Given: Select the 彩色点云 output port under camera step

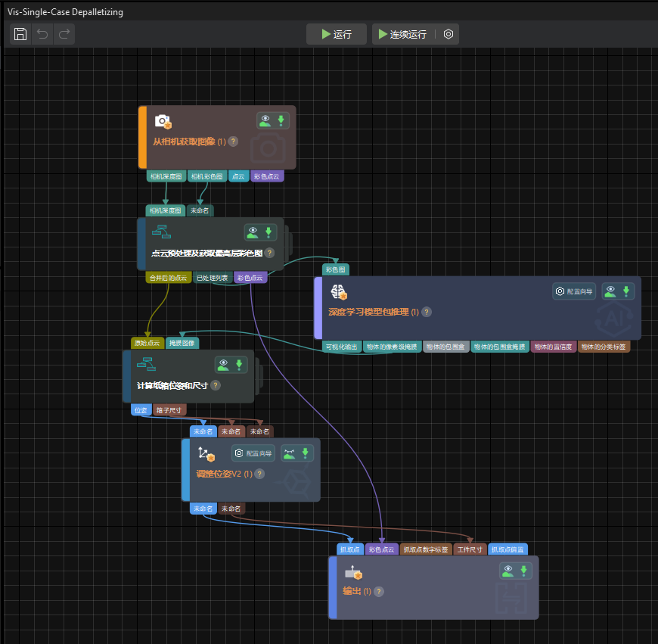Looking at the screenshot, I should (x=267, y=176).
